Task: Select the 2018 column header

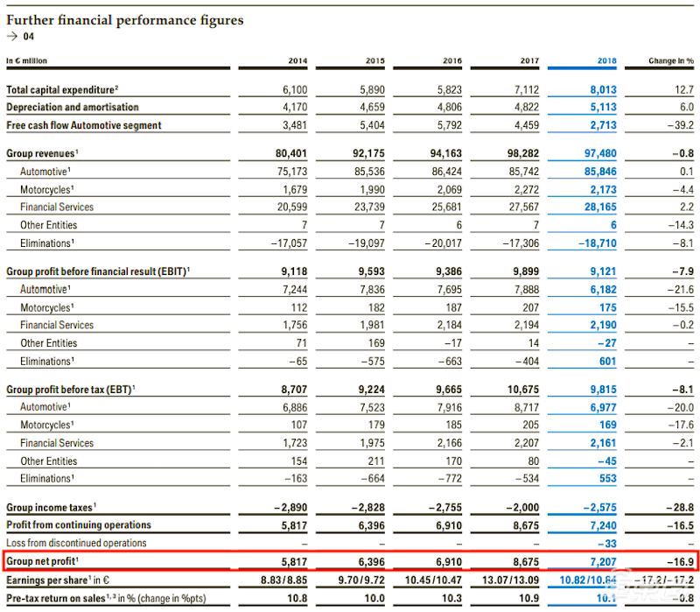Action: [x=605, y=61]
